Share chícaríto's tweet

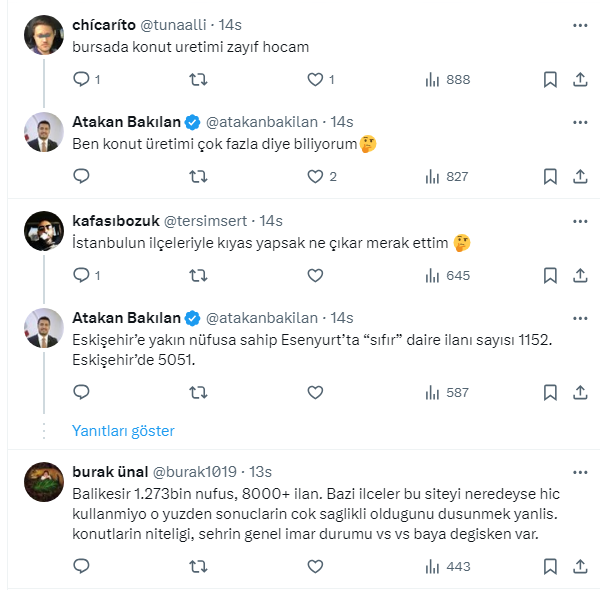tap(580, 79)
